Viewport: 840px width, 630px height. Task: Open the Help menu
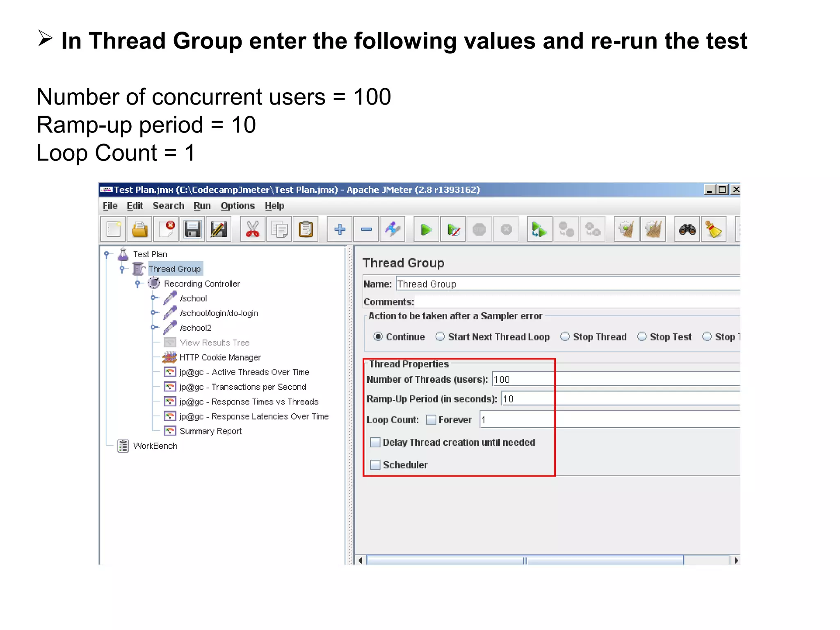tap(274, 206)
